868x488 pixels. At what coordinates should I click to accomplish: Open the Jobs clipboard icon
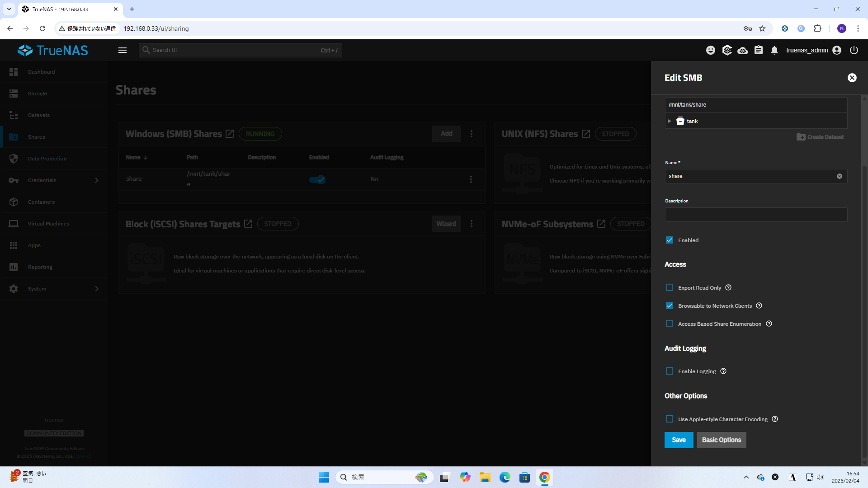759,50
